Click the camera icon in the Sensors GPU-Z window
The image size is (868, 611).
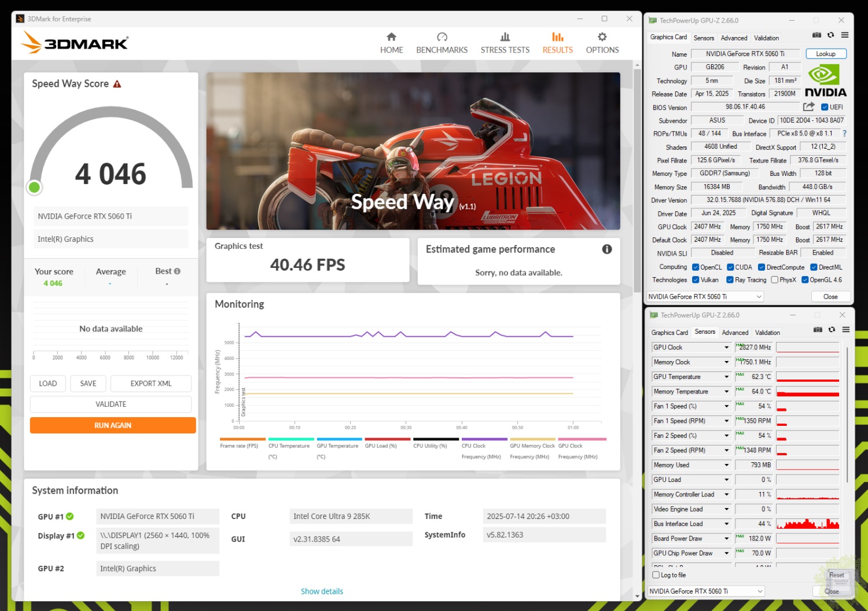click(x=818, y=330)
